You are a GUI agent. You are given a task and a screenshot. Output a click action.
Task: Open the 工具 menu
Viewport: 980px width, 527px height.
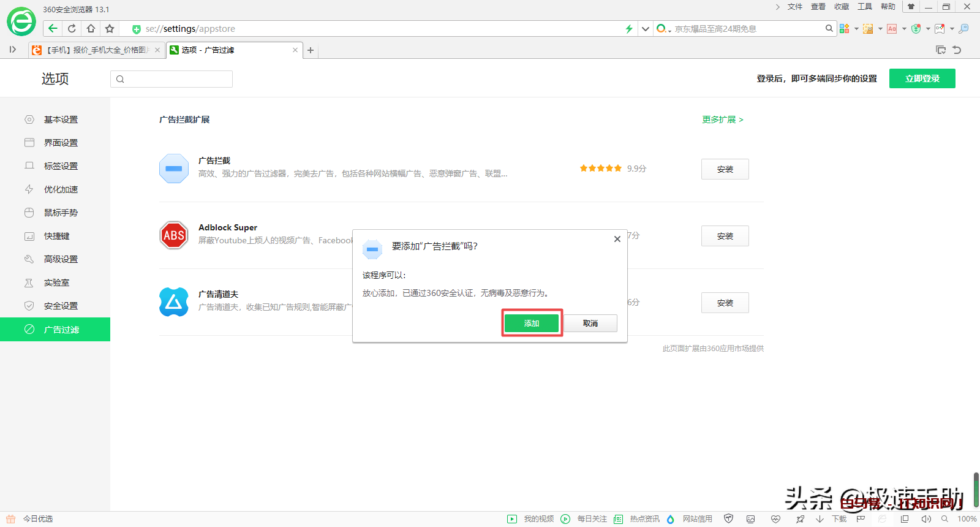coord(864,7)
